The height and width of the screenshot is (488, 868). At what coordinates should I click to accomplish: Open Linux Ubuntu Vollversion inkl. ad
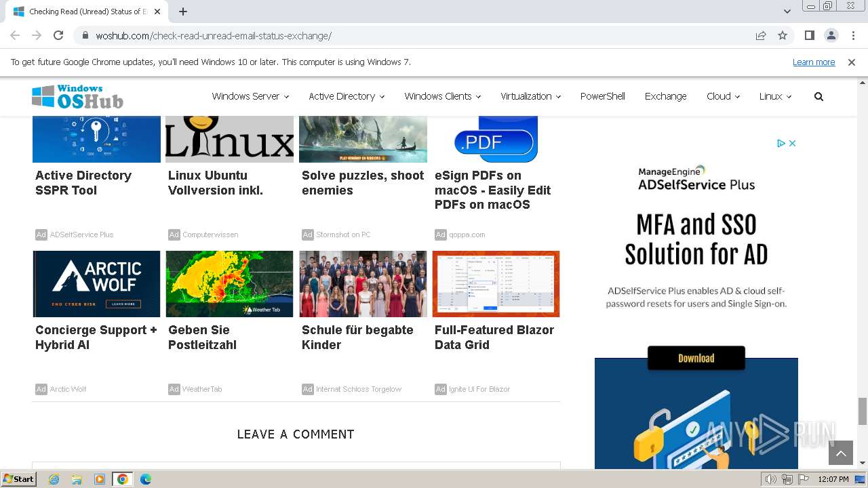[216, 183]
